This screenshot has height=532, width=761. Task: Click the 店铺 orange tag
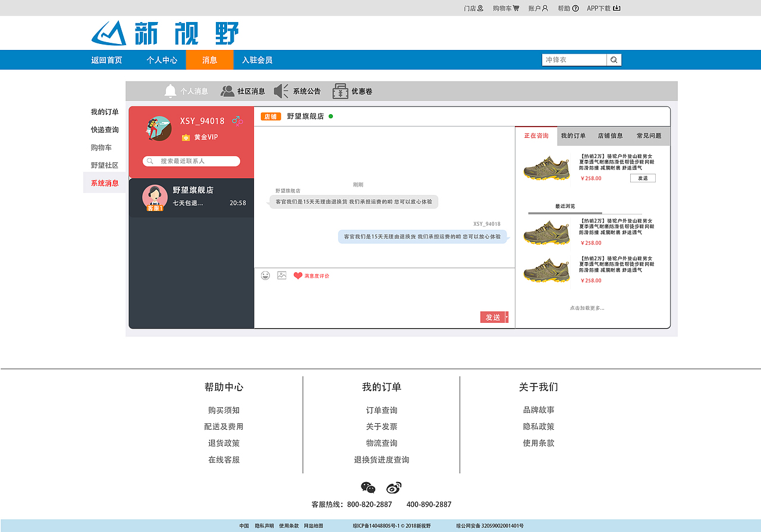[271, 117]
